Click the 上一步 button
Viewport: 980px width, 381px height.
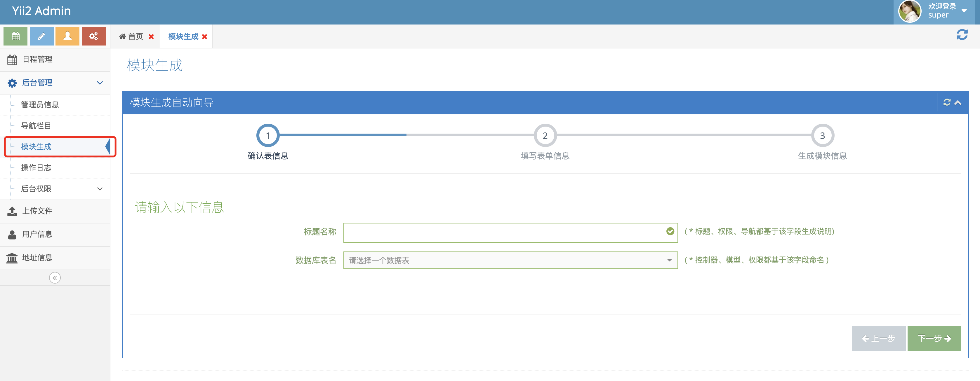tap(878, 338)
